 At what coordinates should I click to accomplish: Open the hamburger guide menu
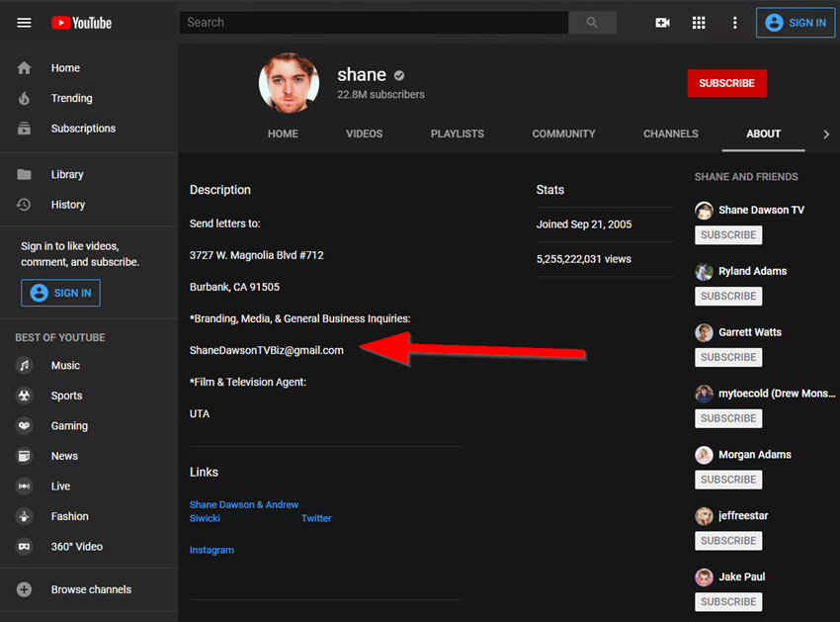tap(24, 23)
